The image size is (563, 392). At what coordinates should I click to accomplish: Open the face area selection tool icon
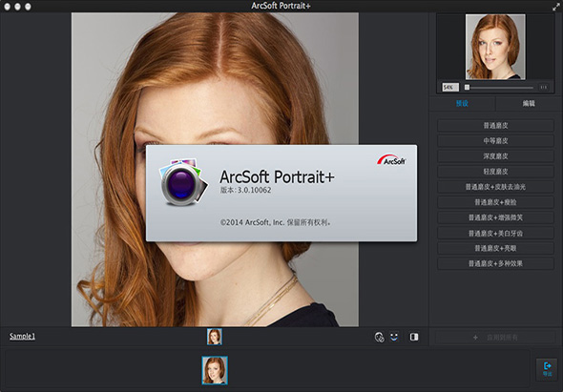tap(379, 337)
